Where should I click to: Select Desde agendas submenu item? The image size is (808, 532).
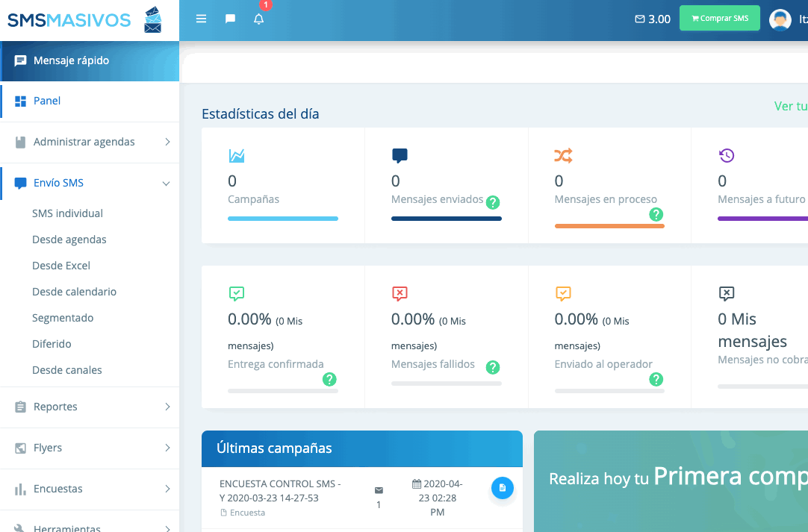point(69,240)
